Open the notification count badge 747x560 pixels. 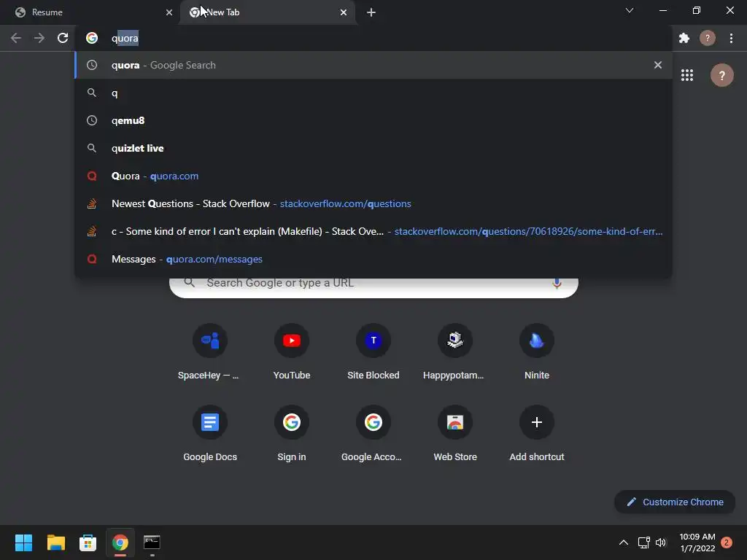point(727,542)
